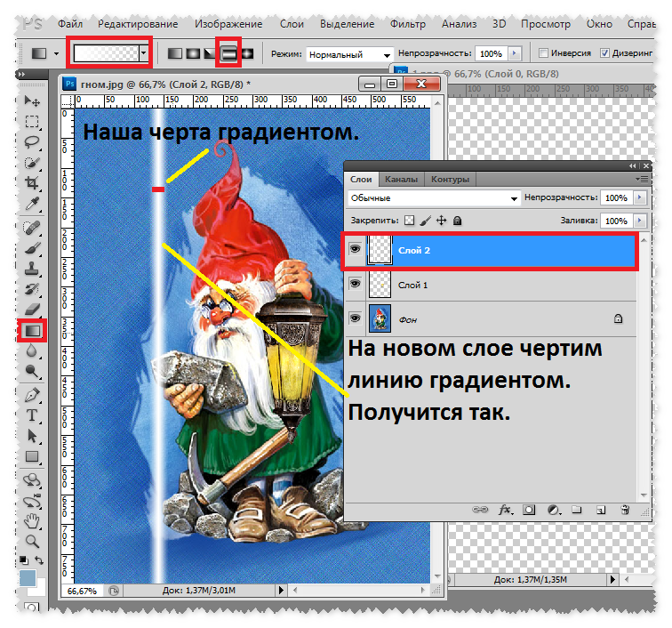672x628 pixels.
Task: Open the Заливка slider arrow
Action: point(640,221)
